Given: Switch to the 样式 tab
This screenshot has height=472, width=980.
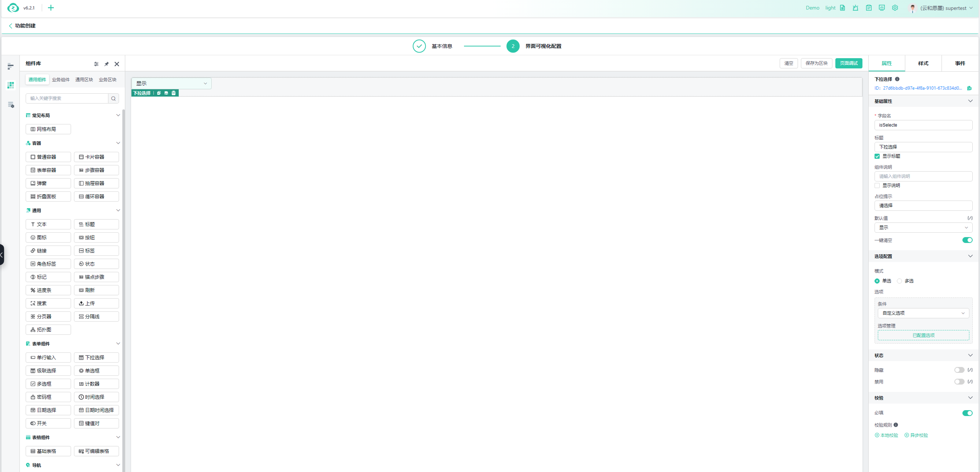Looking at the screenshot, I should click(x=923, y=63).
